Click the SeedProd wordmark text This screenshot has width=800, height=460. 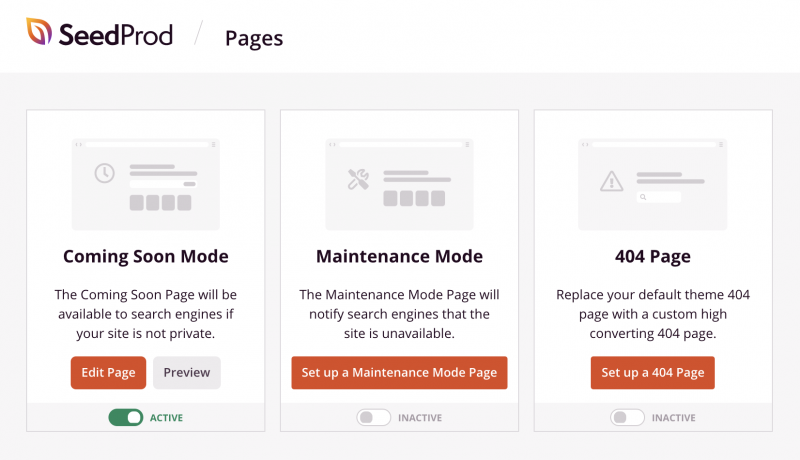pos(115,35)
